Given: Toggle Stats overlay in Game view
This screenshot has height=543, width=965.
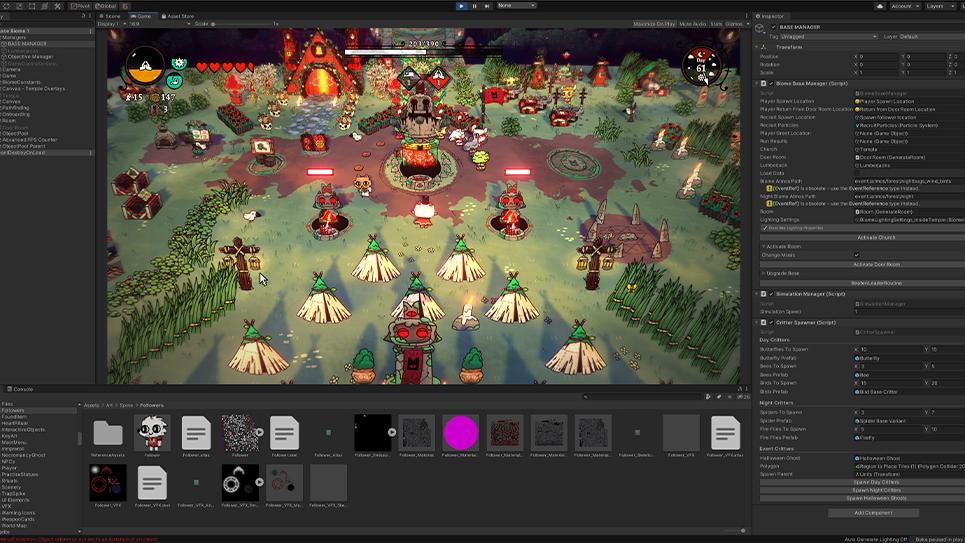Looking at the screenshot, I should click(x=716, y=24).
